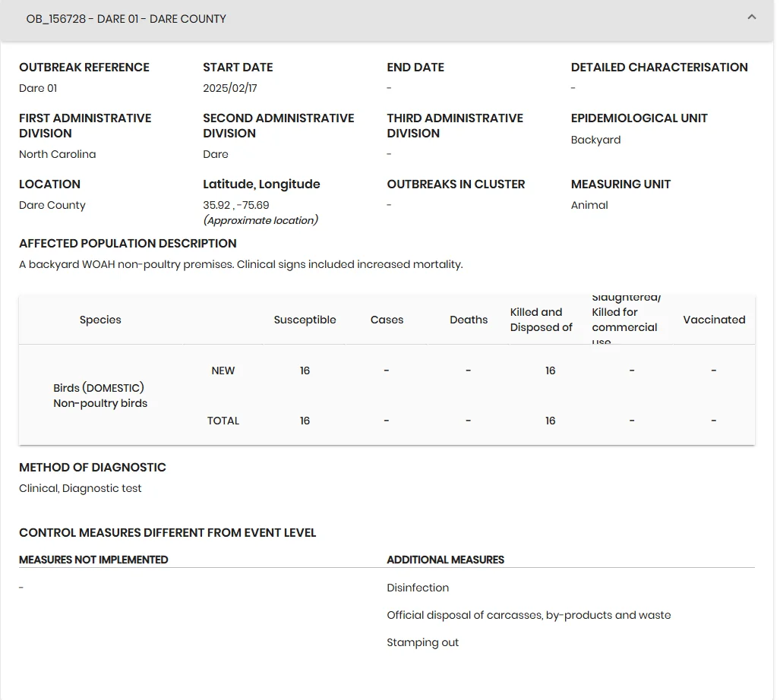Click susceptible value 16 in TOTAL row
Viewport: 780px width, 700px height.
305,421
